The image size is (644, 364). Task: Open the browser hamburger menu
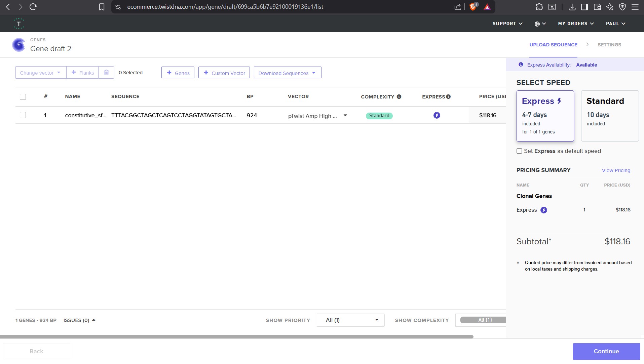(x=635, y=7)
